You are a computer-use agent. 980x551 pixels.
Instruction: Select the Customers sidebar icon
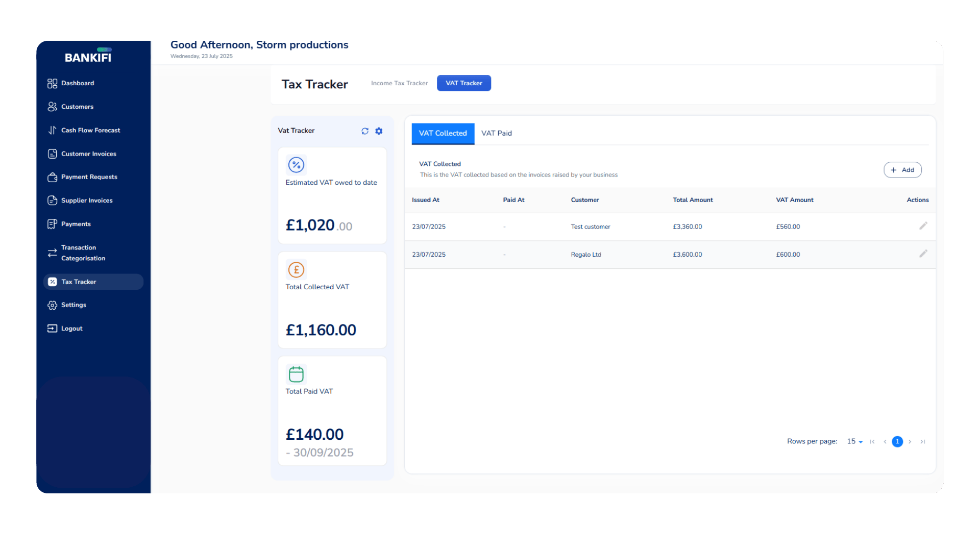53,107
